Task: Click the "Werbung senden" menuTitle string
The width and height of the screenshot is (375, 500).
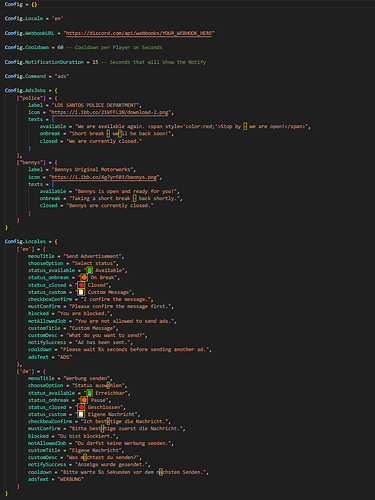Action: 88,378
